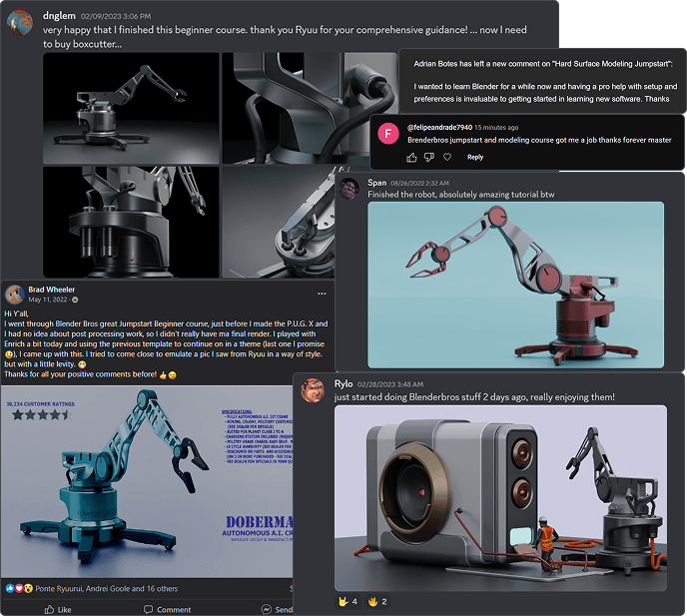Open the three-dot menu on Brad Wheeler's post

[322, 294]
